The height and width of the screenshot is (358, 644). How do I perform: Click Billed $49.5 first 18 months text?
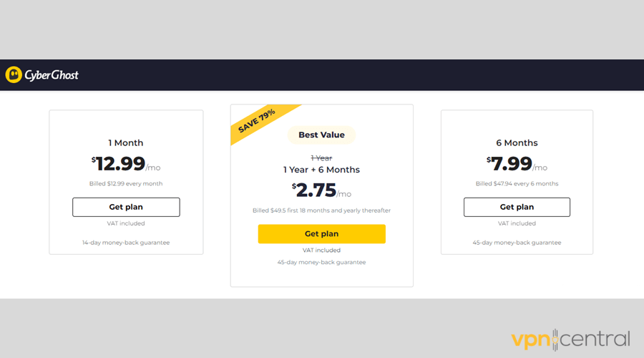pyautogui.click(x=321, y=211)
